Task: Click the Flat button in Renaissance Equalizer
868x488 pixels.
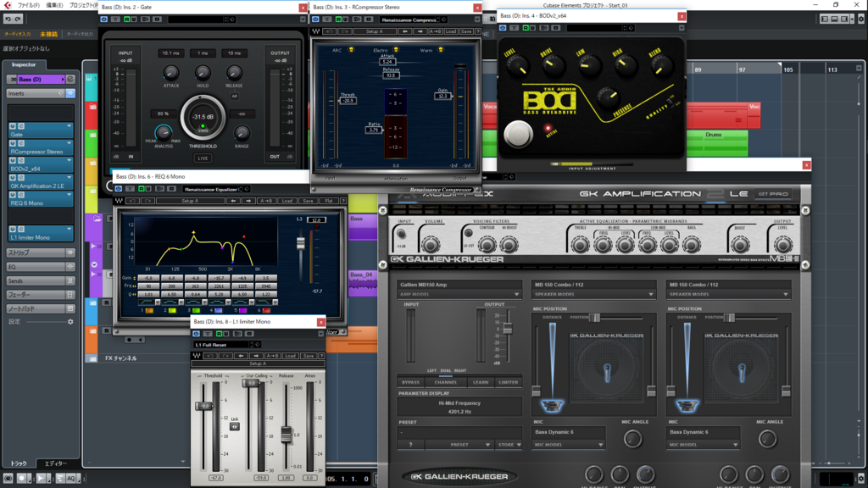Action: 330,201
